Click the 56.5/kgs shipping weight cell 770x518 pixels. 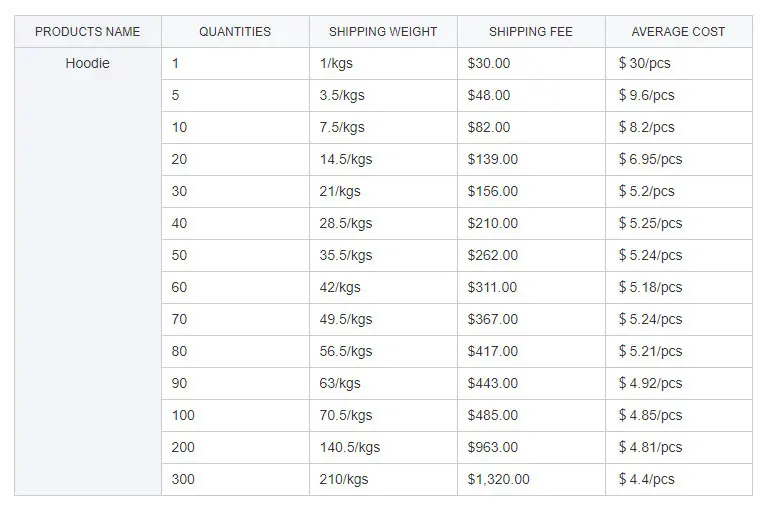coord(346,352)
